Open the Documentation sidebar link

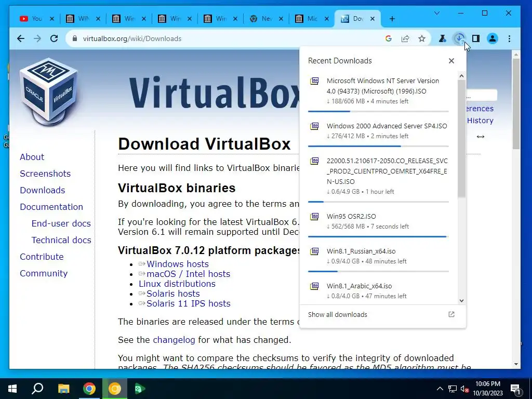click(x=51, y=207)
